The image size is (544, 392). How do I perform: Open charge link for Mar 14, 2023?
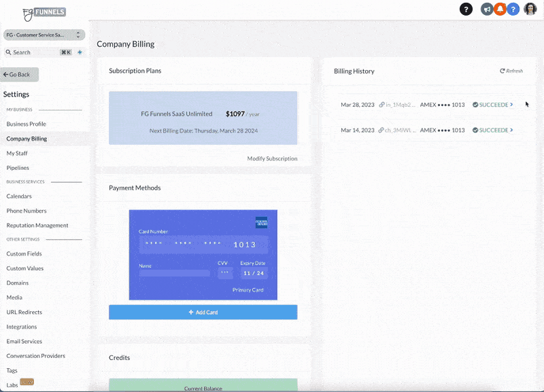tap(397, 130)
